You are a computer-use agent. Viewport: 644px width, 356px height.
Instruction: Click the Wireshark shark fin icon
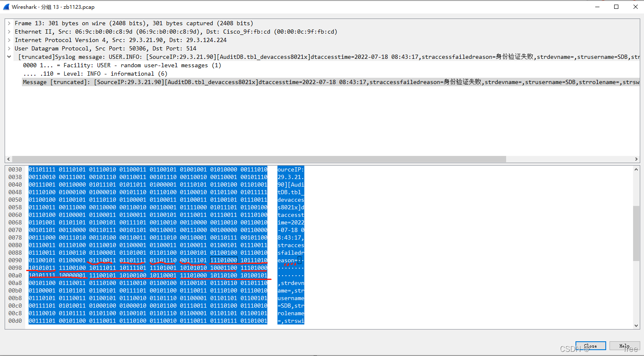(6, 7)
